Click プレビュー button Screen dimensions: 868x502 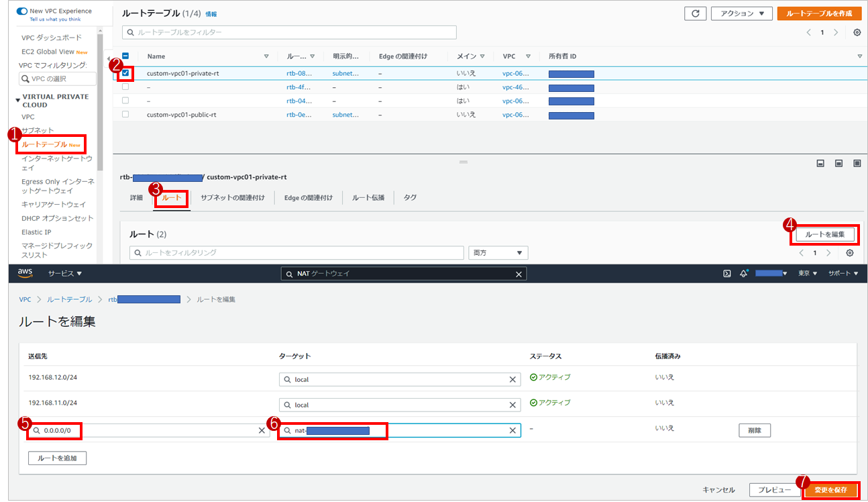click(x=775, y=490)
